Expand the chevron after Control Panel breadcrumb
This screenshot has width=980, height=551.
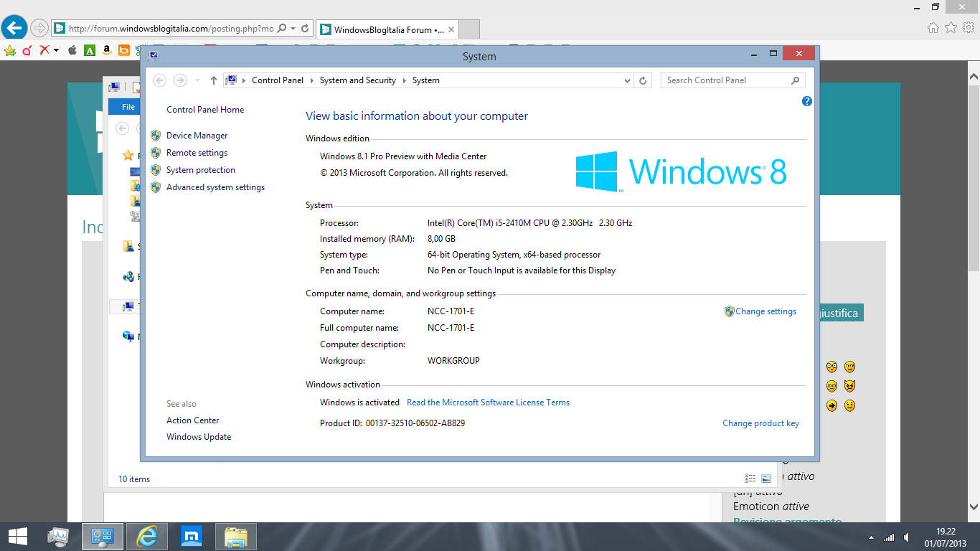pos(311,80)
